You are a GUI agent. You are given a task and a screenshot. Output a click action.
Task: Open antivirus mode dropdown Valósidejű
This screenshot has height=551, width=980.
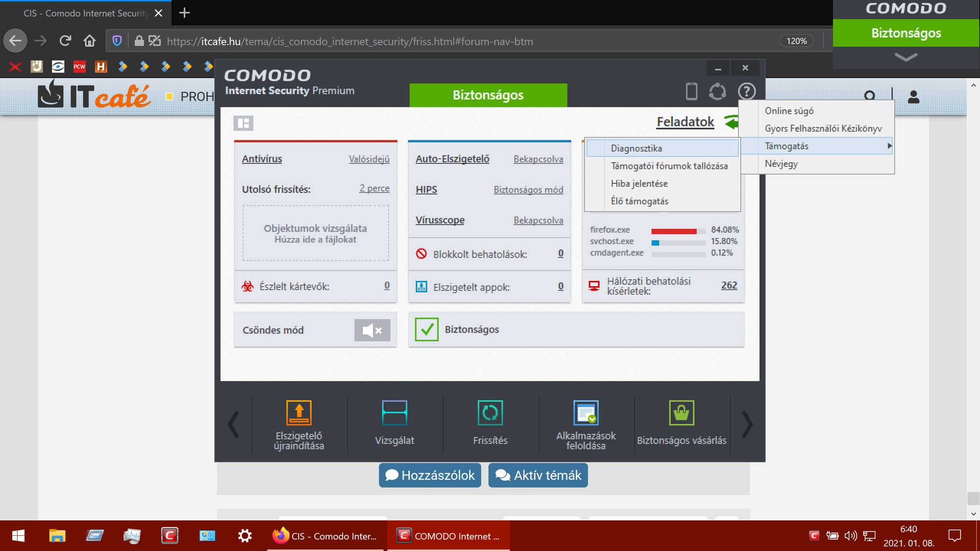pyautogui.click(x=369, y=159)
